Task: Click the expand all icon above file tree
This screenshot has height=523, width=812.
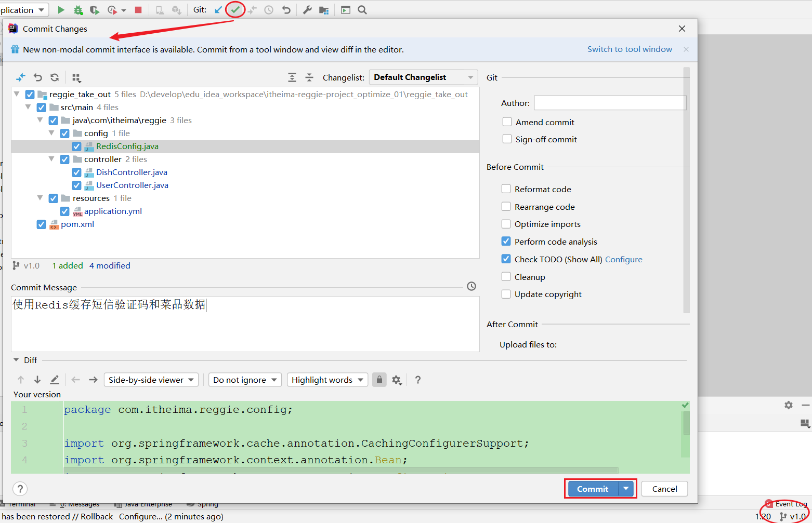Action: [292, 77]
